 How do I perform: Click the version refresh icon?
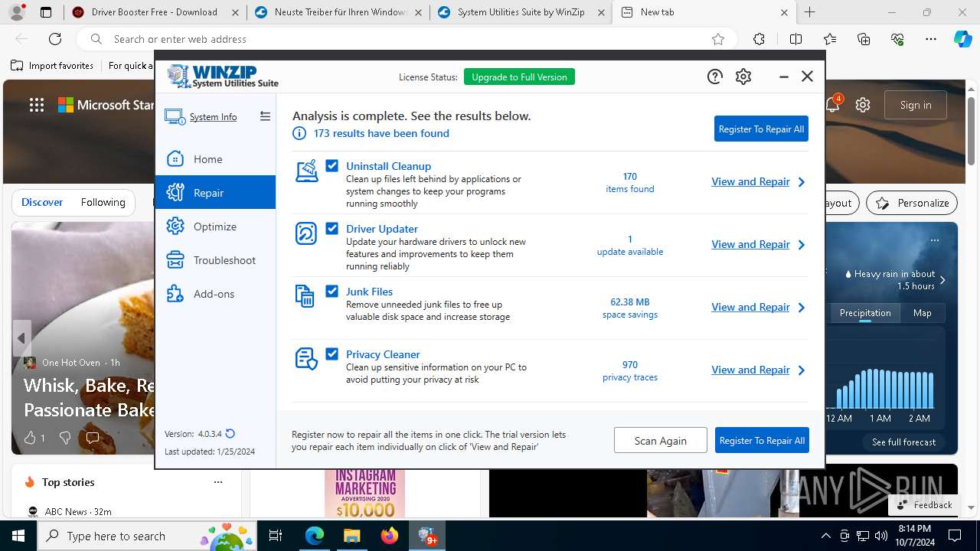coord(230,434)
